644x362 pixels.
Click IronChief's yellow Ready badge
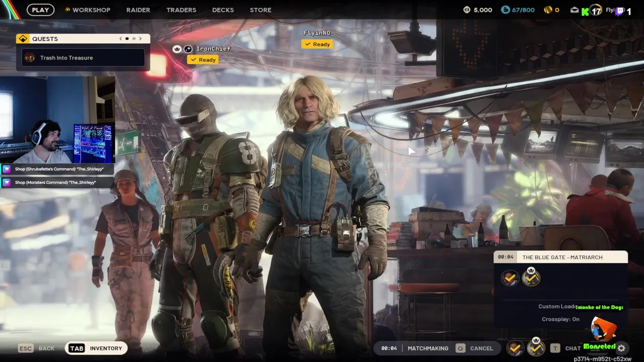point(203,60)
